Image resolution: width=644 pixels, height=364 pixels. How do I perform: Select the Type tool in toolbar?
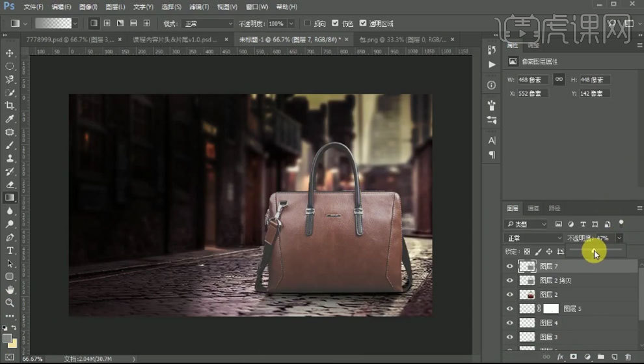tap(10, 251)
